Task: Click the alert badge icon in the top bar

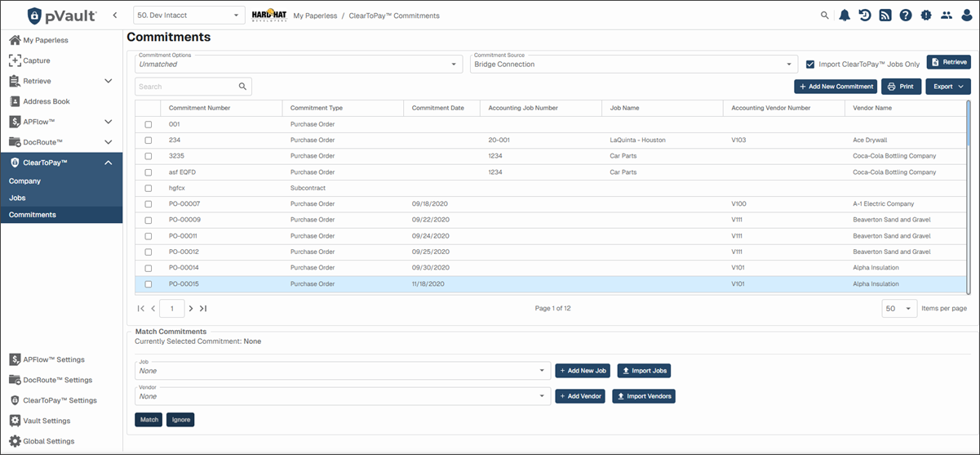Action: 926,16
